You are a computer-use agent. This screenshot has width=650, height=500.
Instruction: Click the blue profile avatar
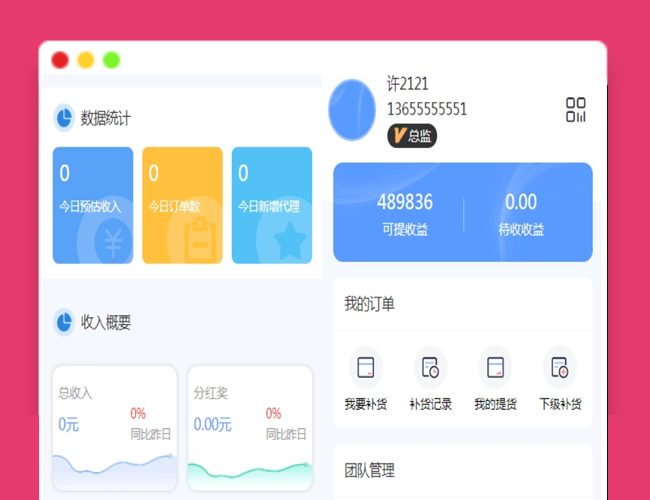(352, 110)
